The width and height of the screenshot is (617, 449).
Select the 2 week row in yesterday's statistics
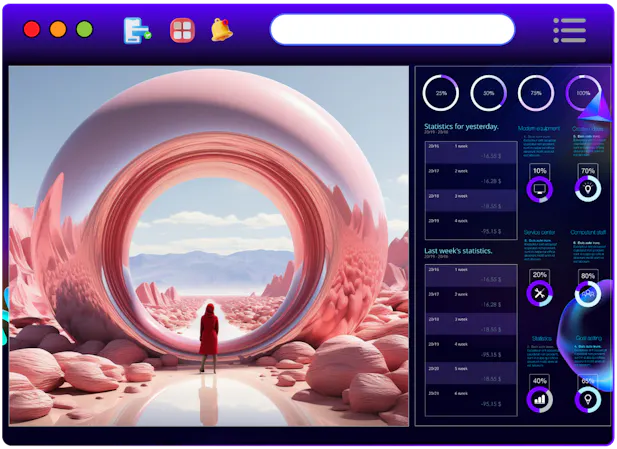[471, 177]
